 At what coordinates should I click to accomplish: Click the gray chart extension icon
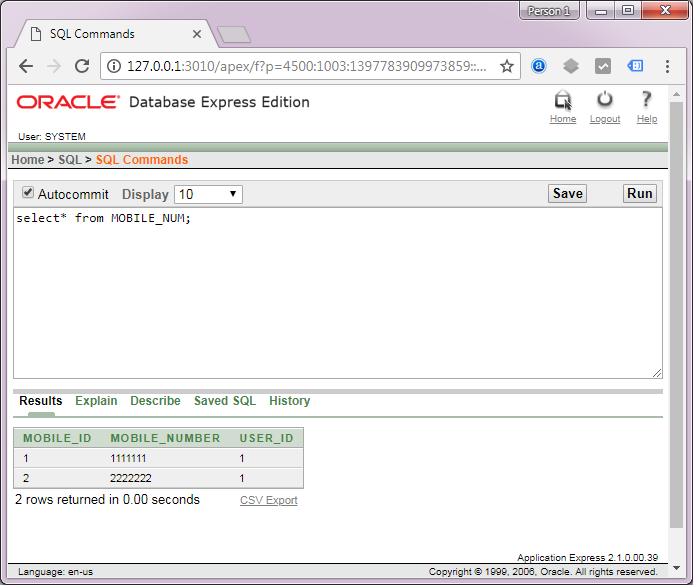603,66
